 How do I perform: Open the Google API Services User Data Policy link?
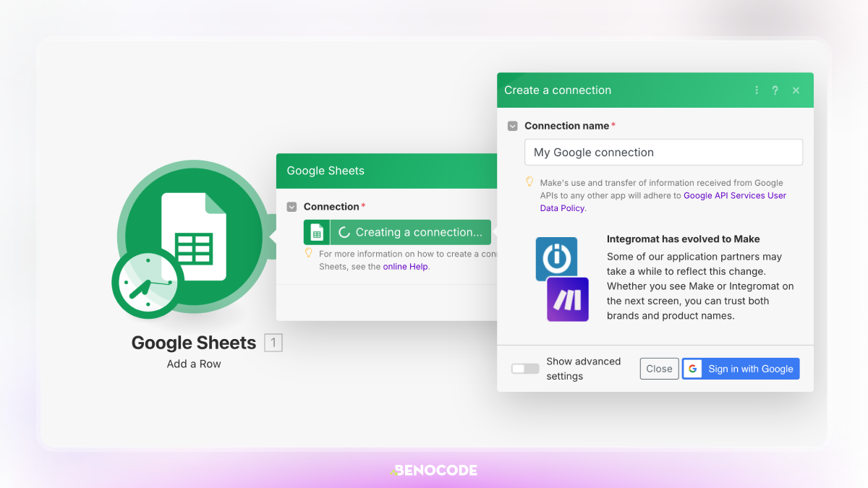pyautogui.click(x=663, y=202)
